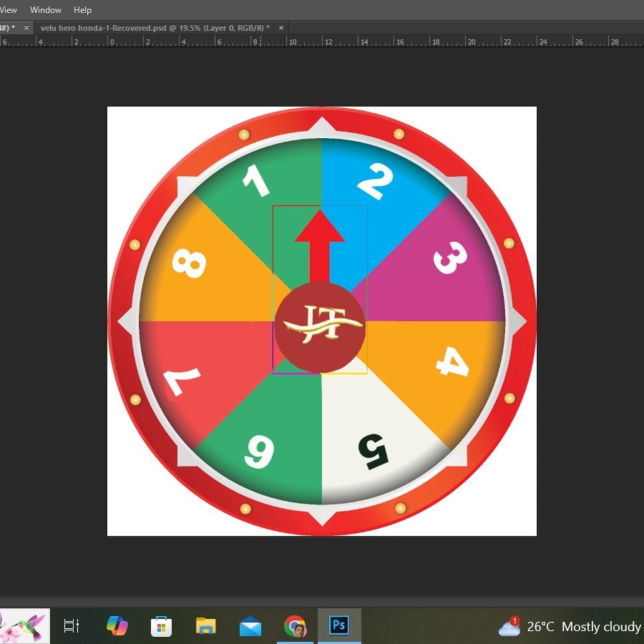Open Copilot from the taskbar

(x=117, y=625)
